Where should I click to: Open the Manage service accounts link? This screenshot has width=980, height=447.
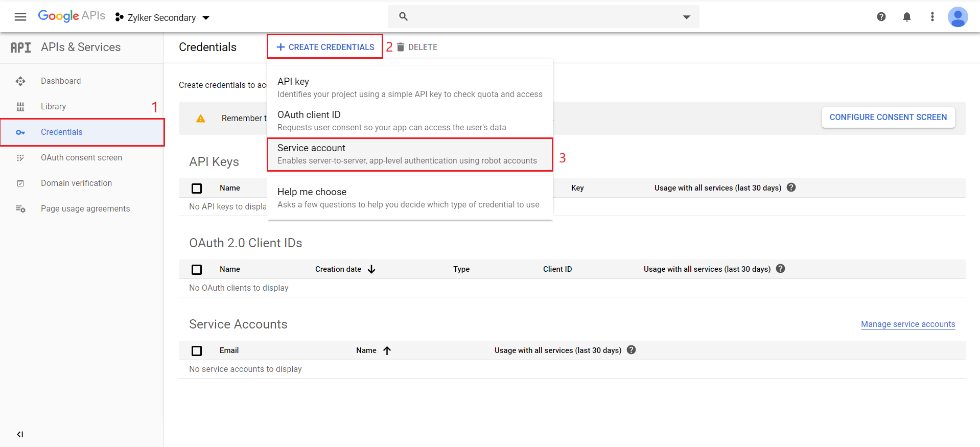pyautogui.click(x=907, y=324)
